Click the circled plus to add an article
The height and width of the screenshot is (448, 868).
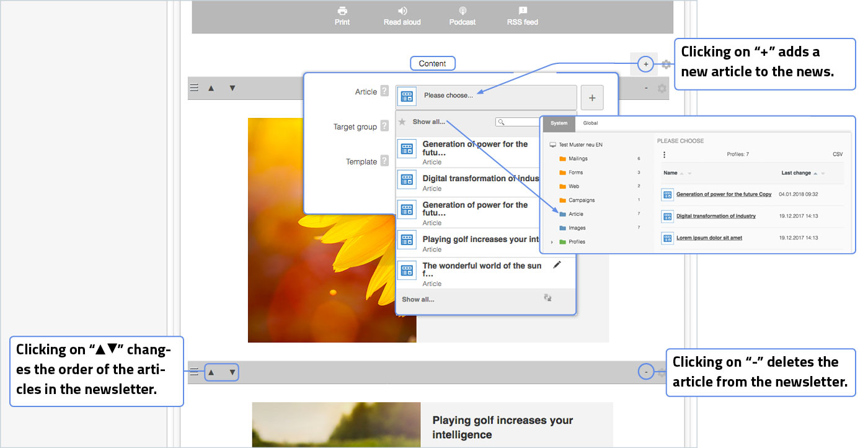(645, 64)
